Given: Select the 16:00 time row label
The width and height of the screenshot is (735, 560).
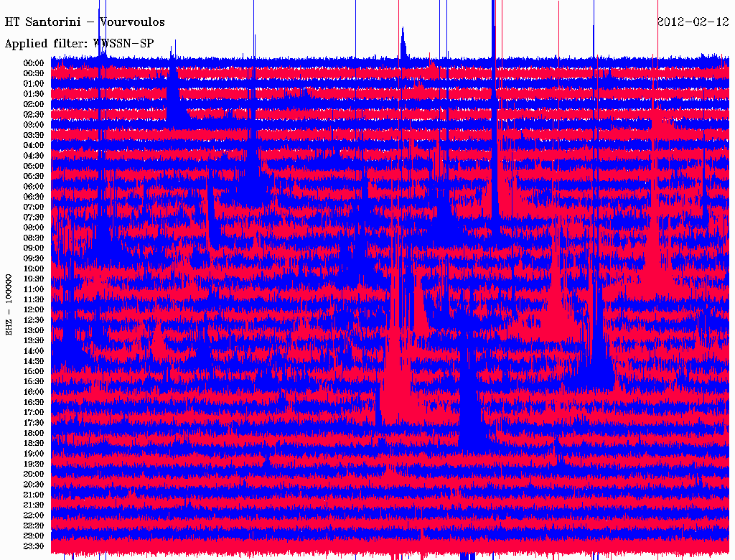Looking at the screenshot, I should (x=34, y=392).
